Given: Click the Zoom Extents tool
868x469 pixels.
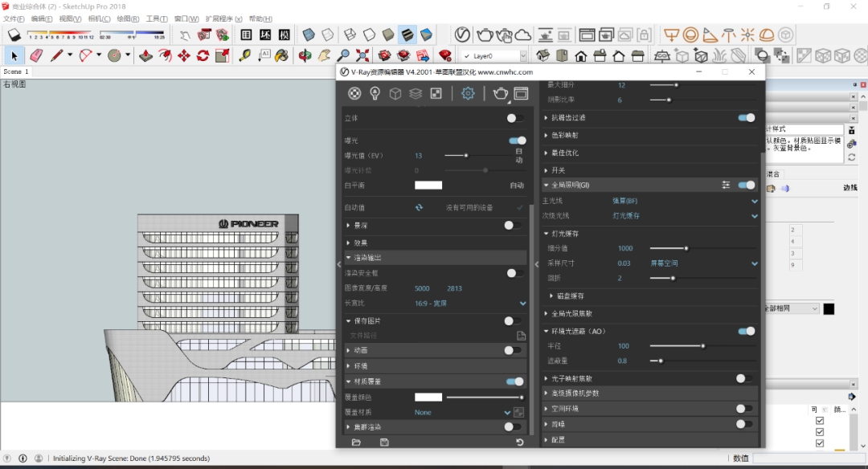Looking at the screenshot, I should click(362, 55).
